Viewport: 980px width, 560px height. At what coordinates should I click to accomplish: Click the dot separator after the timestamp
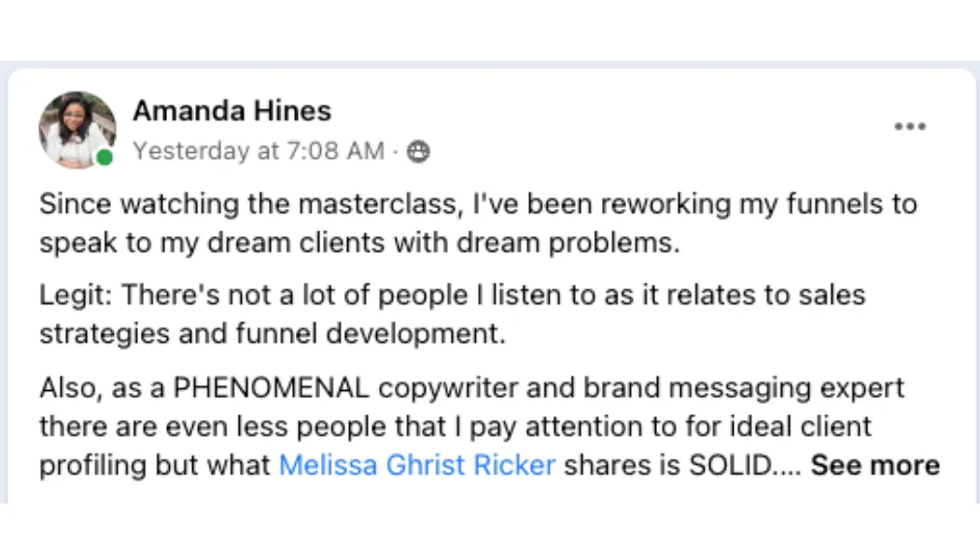pyautogui.click(x=395, y=151)
